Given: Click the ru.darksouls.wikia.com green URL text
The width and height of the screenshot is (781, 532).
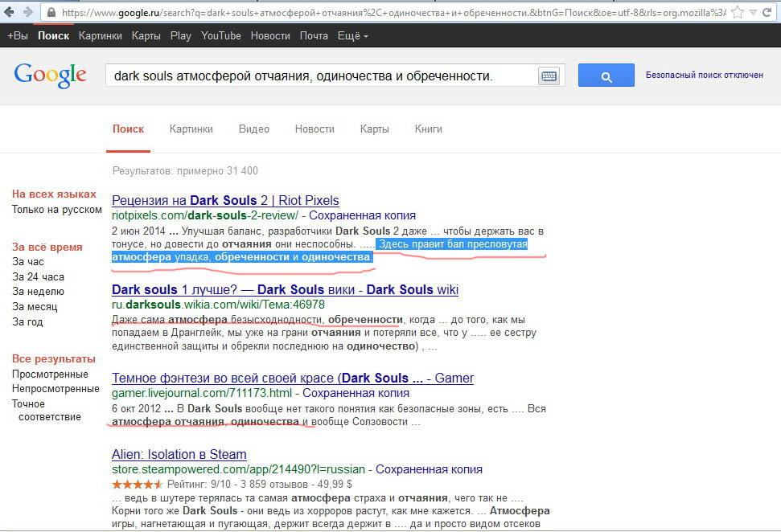Looking at the screenshot, I should click(218, 305).
